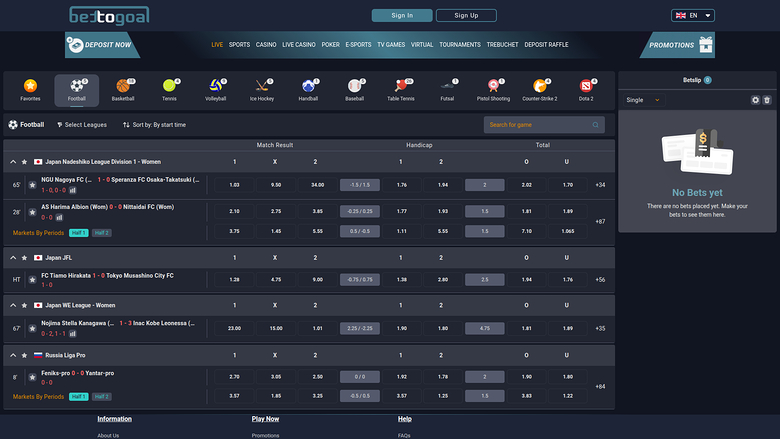Viewport: 780px width, 439px height.
Task: Click the Sign In button
Action: click(x=402, y=15)
